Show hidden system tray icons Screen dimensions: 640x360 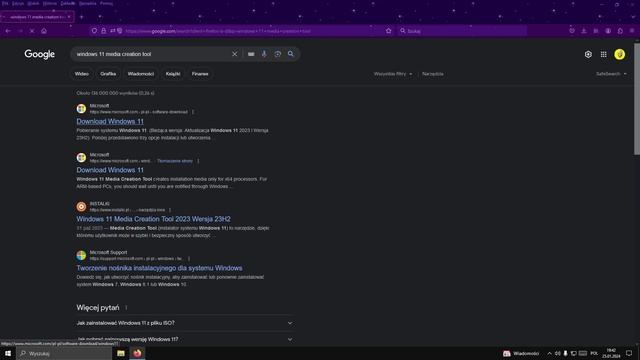coord(549,353)
